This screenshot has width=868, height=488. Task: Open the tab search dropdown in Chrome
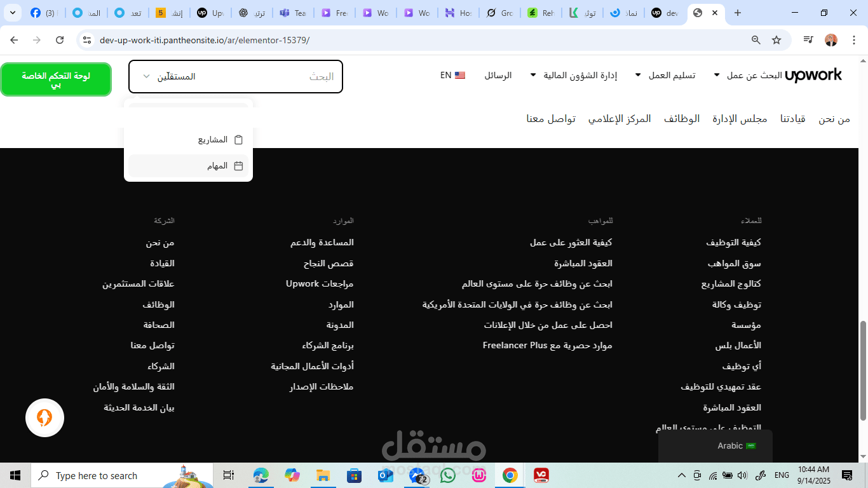click(13, 13)
